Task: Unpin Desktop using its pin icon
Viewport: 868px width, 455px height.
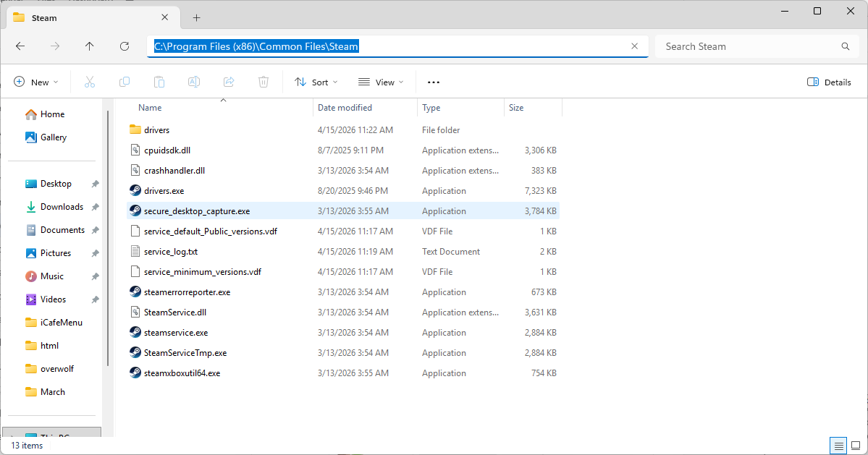Action: click(96, 184)
